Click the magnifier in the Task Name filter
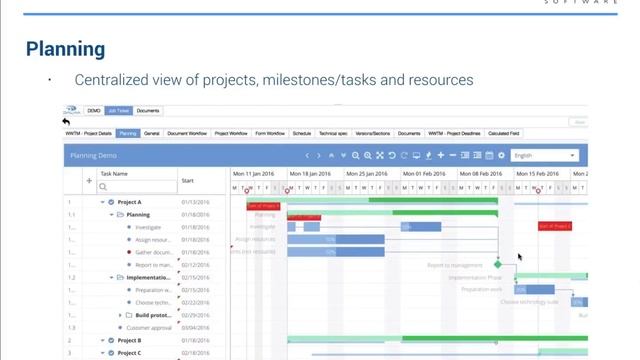The width and height of the screenshot is (640, 360). click(103, 187)
